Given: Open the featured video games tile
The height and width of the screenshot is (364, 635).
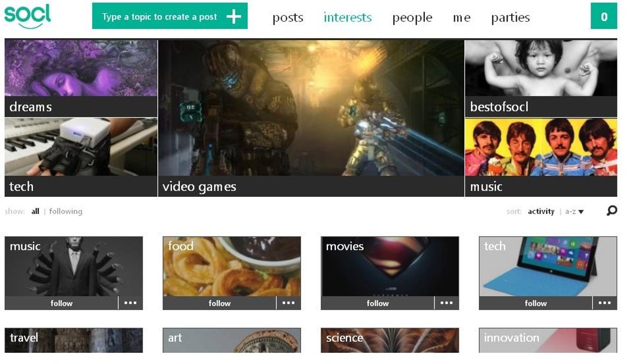Looking at the screenshot, I should pyautogui.click(x=311, y=116).
